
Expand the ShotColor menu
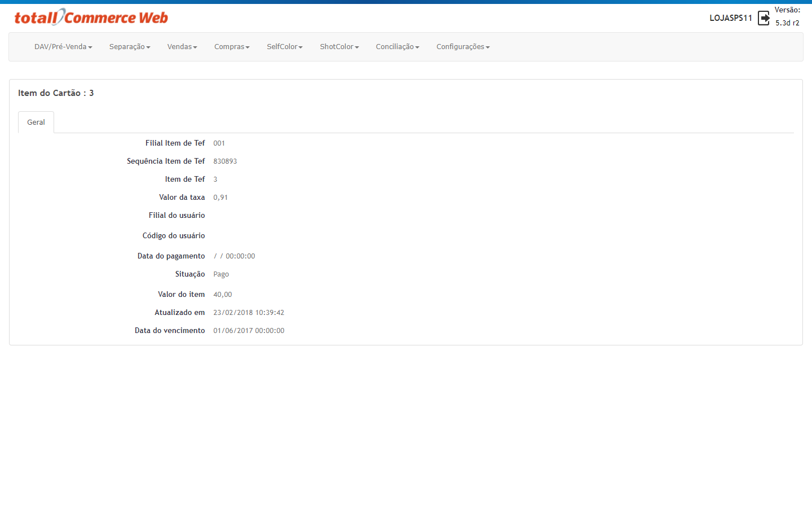click(339, 47)
